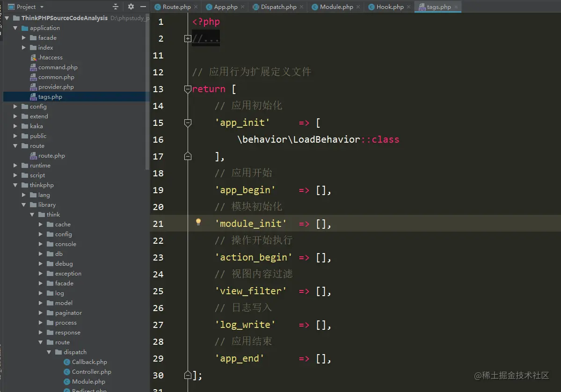Click the collapse all icon in Project panel
This screenshot has height=392, width=561.
115,7
